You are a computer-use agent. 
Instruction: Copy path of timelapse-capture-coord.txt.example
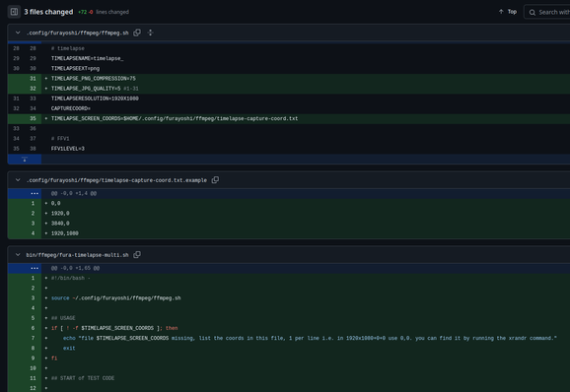(215, 180)
